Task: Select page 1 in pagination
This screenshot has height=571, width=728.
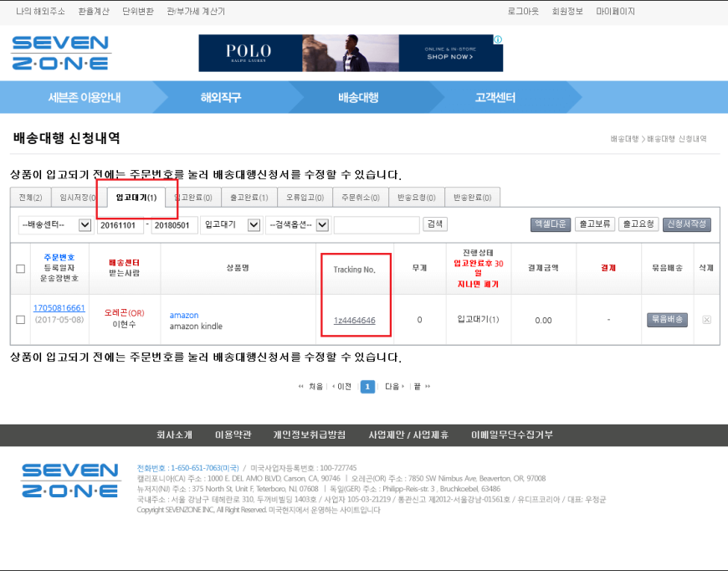Action: [367, 387]
